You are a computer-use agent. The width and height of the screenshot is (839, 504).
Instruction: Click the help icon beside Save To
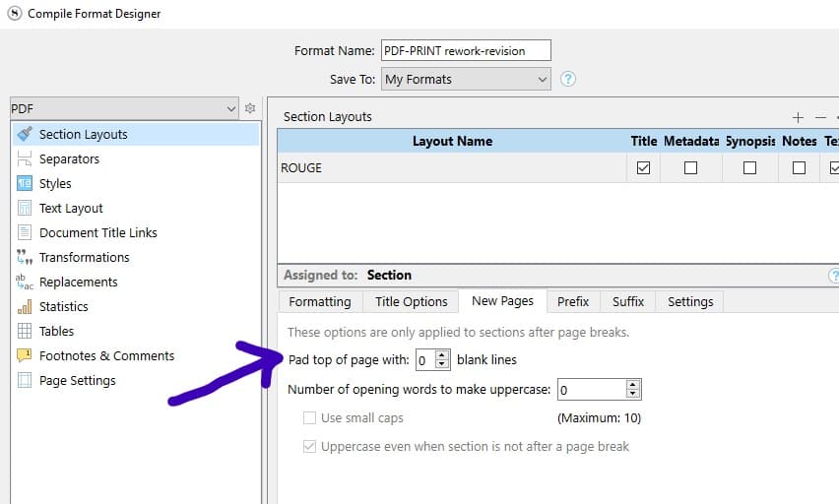(568, 79)
